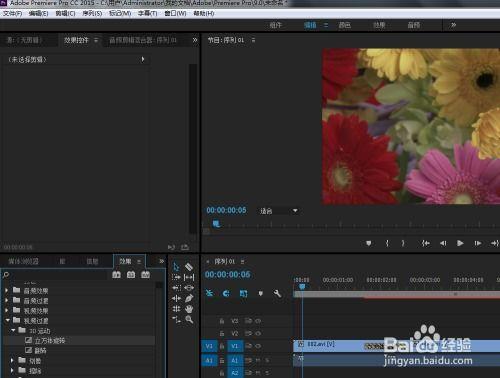Screen dimensions: 500x378
Task: Toggle lock on track V2
Action: pos(222,333)
